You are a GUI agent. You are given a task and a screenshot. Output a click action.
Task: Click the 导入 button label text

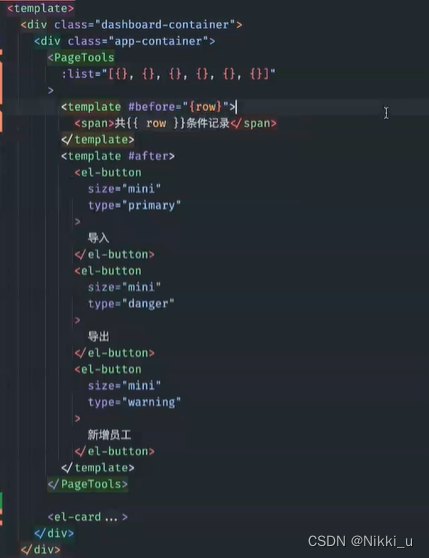tap(99, 238)
